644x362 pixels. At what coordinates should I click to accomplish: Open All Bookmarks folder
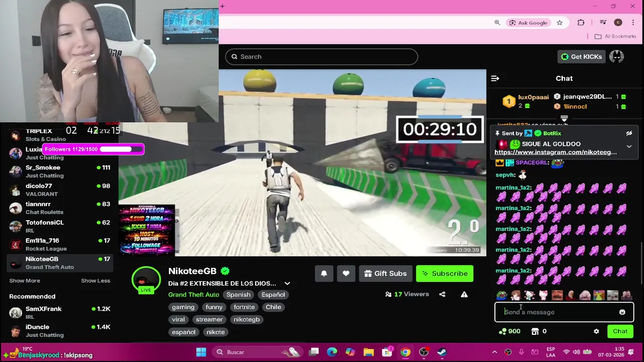coord(615,36)
